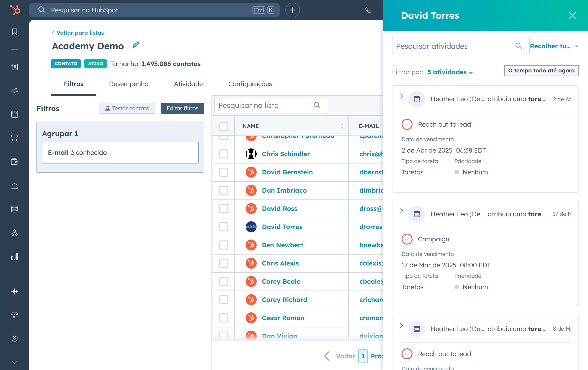Open the Corey Richard contact link
Viewport: 588px width, 370px height.
[284, 299]
